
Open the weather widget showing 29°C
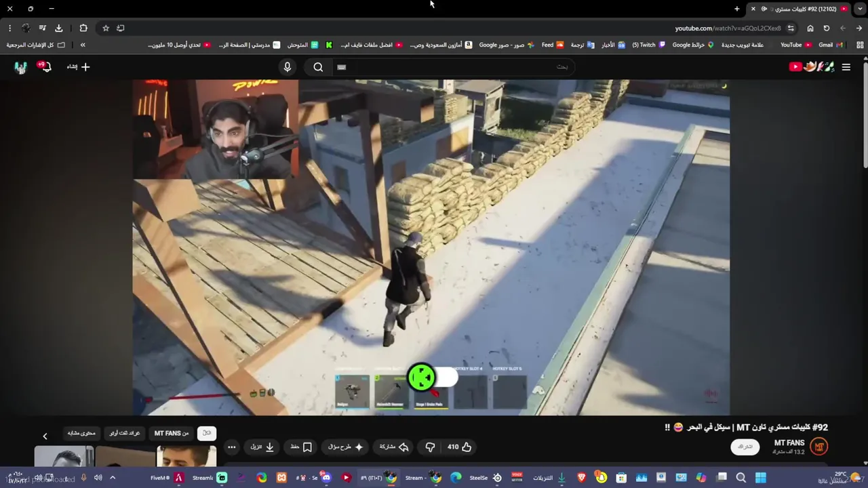841,478
